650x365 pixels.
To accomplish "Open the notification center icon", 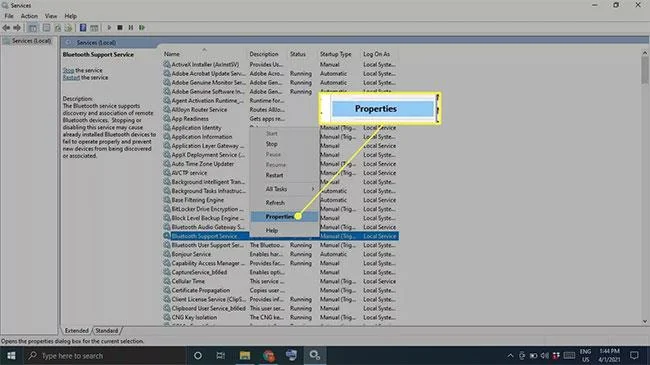I will 634,355.
